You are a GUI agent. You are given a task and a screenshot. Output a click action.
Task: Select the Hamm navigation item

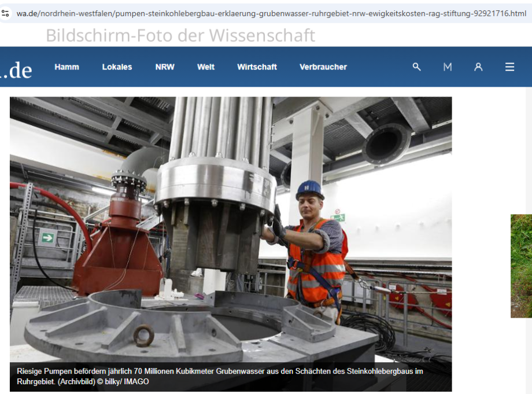tap(66, 67)
